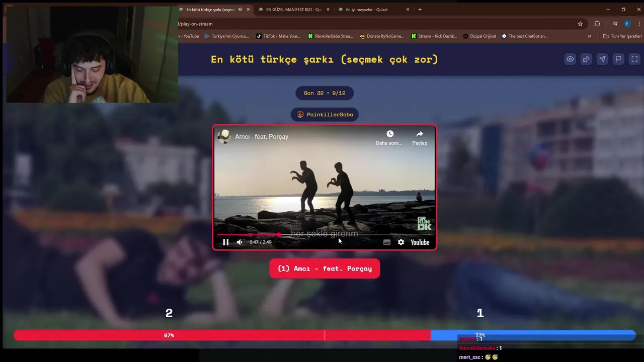
Task: Select the red (1) Amcı - feat. Porçay button
Action: click(x=325, y=268)
